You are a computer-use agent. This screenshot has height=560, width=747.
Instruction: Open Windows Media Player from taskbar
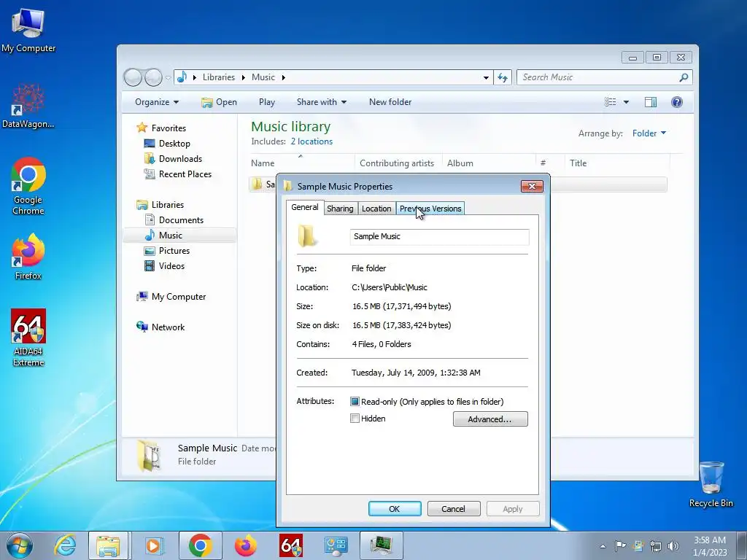[153, 545]
